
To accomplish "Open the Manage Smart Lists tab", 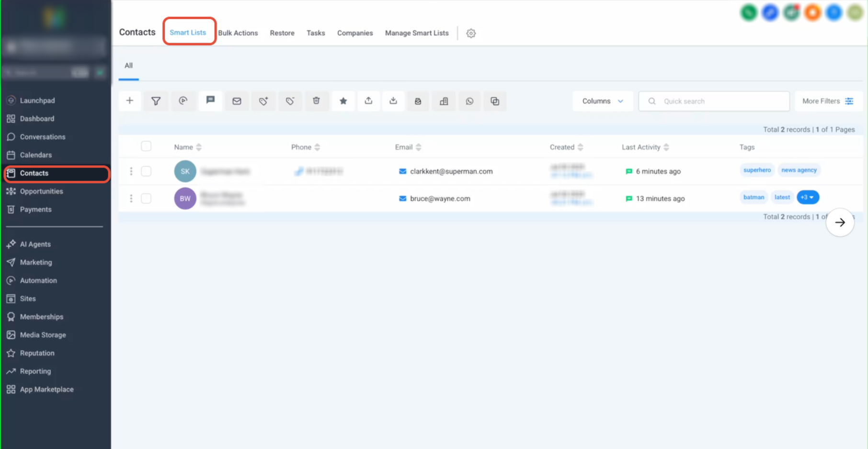I will [x=417, y=33].
